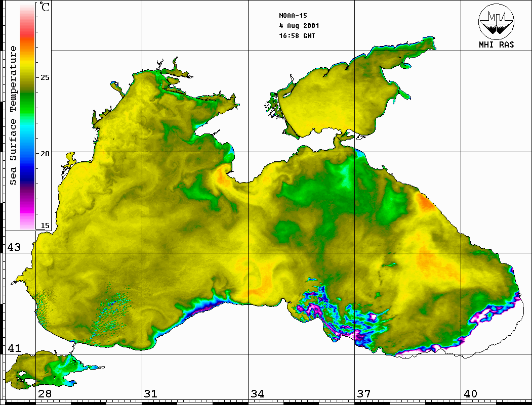The width and height of the screenshot is (532, 405).
Task: Click the MHI RAS text label
Action: [x=497, y=44]
